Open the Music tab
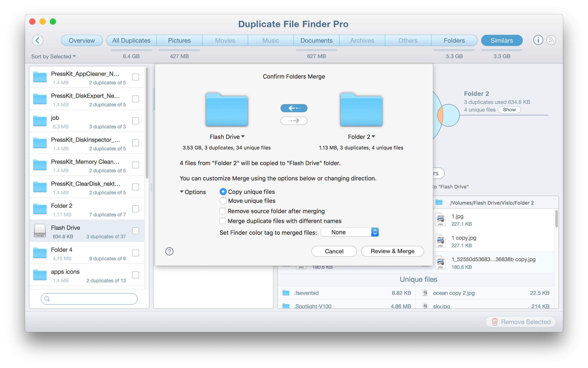 (x=271, y=40)
